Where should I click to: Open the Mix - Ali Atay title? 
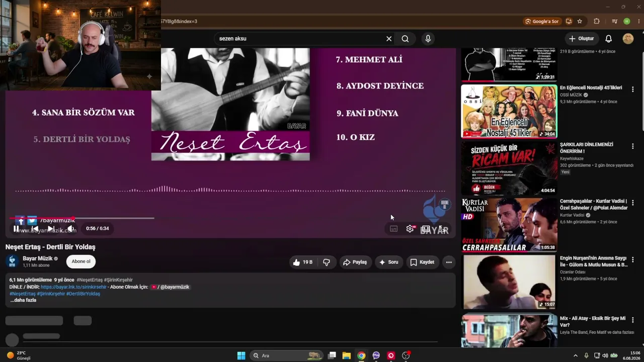point(593,322)
